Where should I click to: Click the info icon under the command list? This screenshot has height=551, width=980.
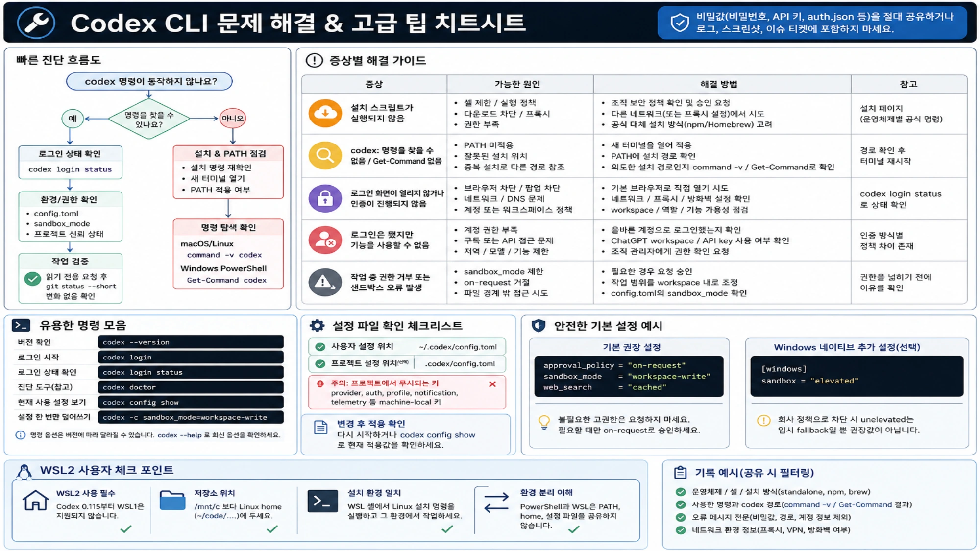coord(20,435)
